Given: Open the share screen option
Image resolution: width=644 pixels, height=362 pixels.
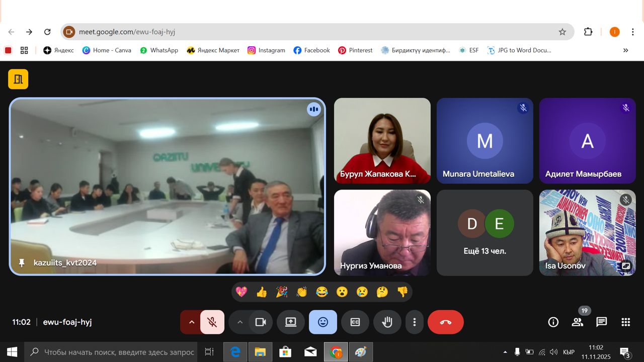Looking at the screenshot, I should click(291, 322).
